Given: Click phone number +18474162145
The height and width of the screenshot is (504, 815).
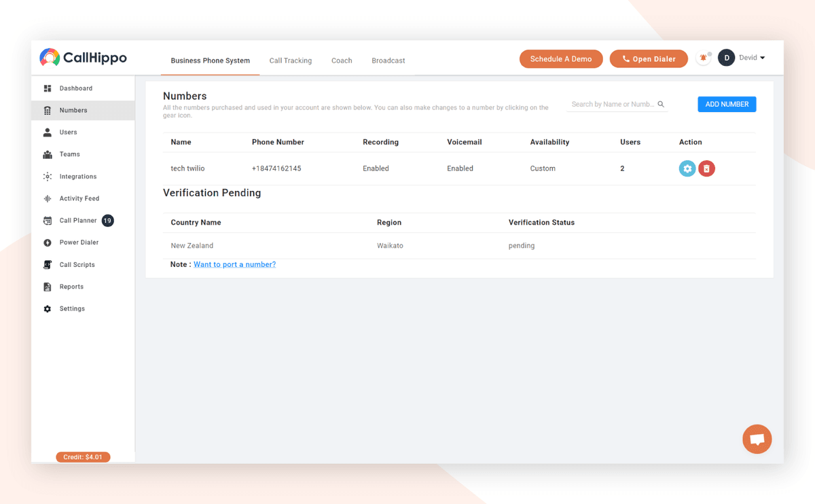Looking at the screenshot, I should [x=276, y=168].
